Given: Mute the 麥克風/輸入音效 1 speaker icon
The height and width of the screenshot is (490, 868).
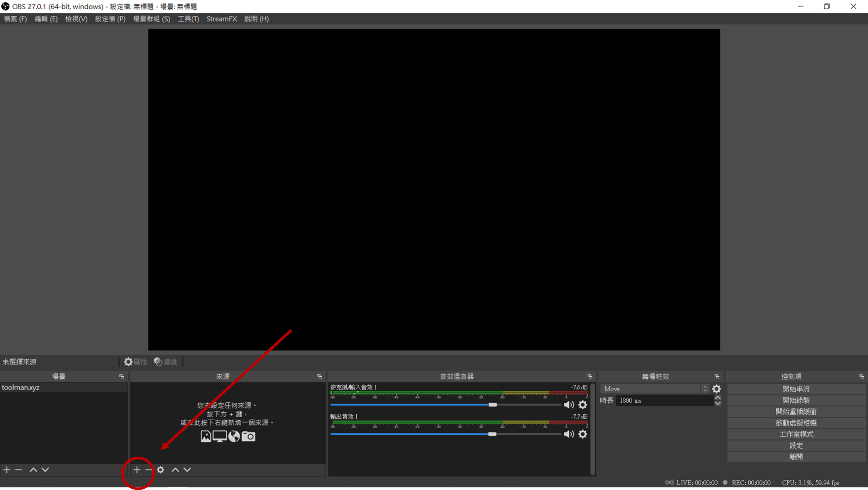Looking at the screenshot, I should click(569, 405).
